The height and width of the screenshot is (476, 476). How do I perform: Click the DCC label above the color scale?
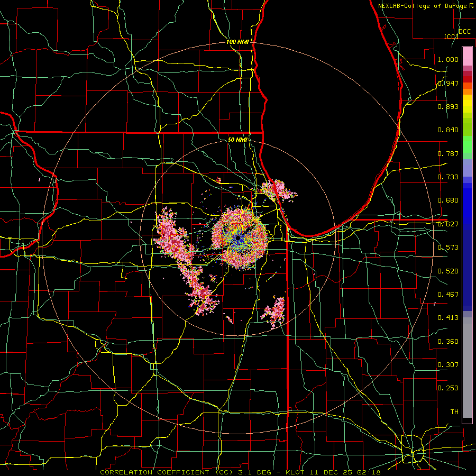(464, 32)
